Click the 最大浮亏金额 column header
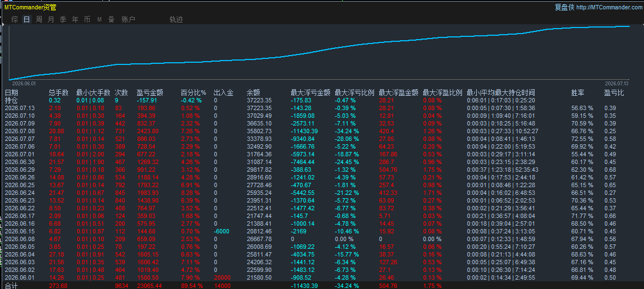The width and height of the screenshot is (644, 289). [x=311, y=92]
